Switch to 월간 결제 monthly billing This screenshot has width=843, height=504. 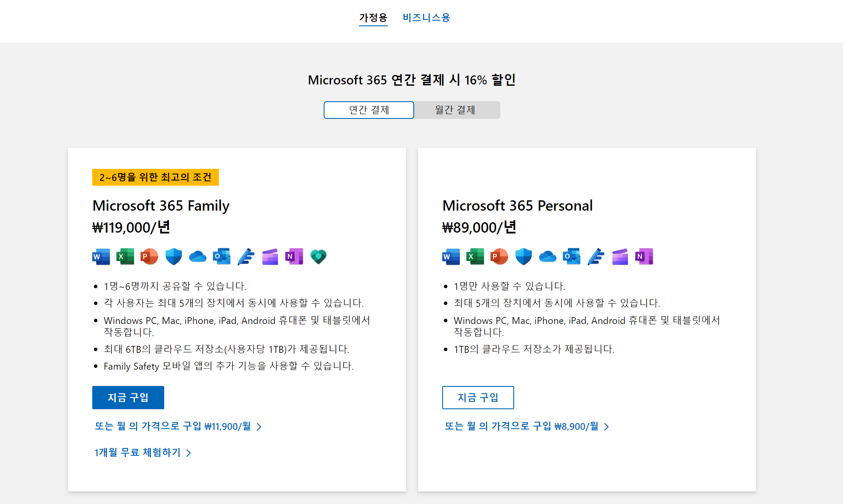pyautogui.click(x=455, y=110)
